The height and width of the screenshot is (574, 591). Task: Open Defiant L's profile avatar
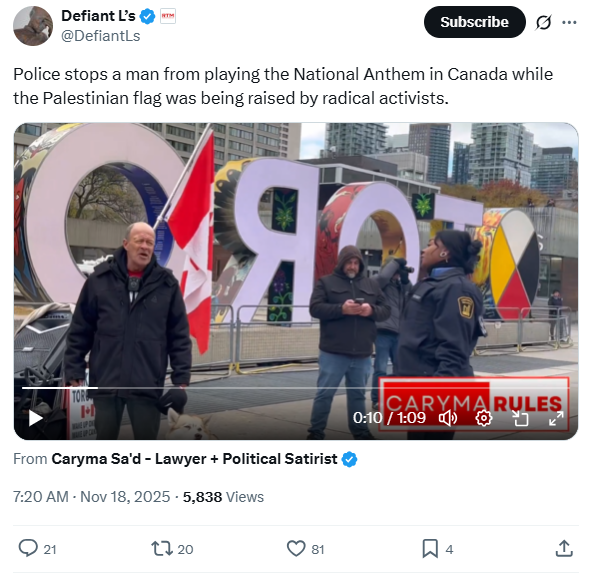[33, 26]
